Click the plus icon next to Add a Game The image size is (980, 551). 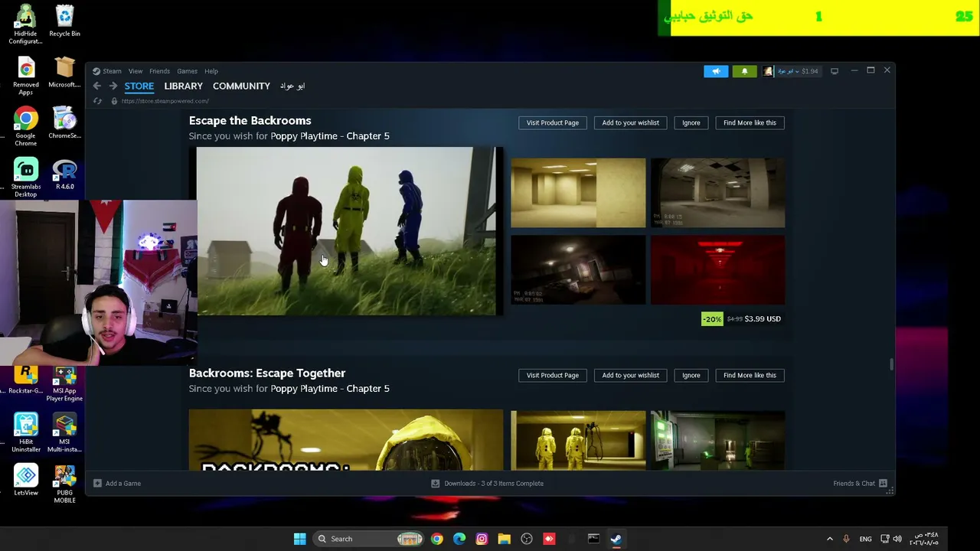97,484
